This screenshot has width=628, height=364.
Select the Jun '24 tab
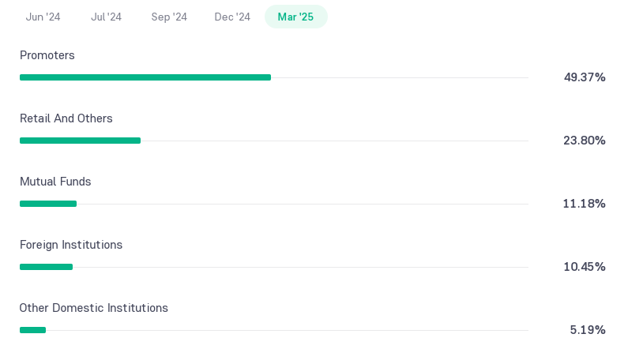tap(43, 17)
